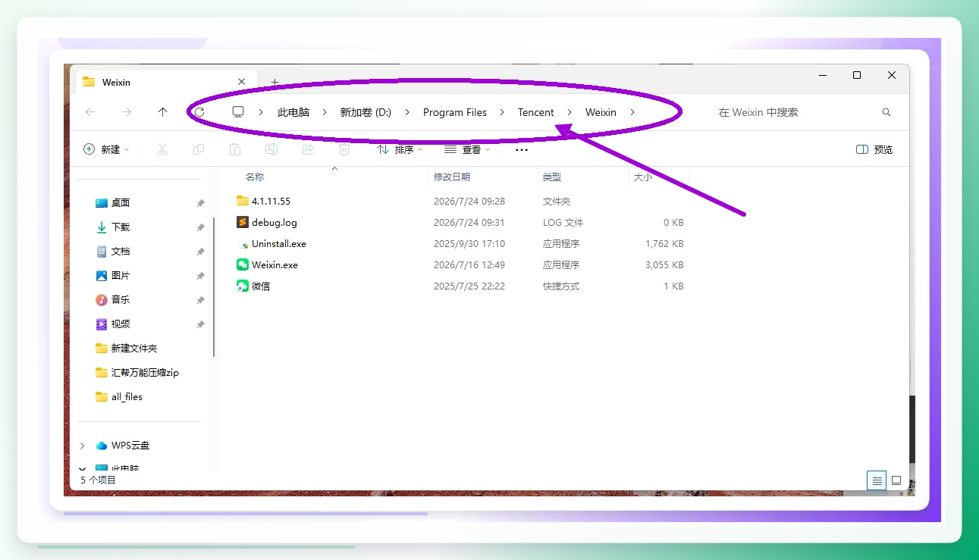The image size is (979, 560).
Task: Click the Copy icon in toolbar
Action: coord(199,149)
